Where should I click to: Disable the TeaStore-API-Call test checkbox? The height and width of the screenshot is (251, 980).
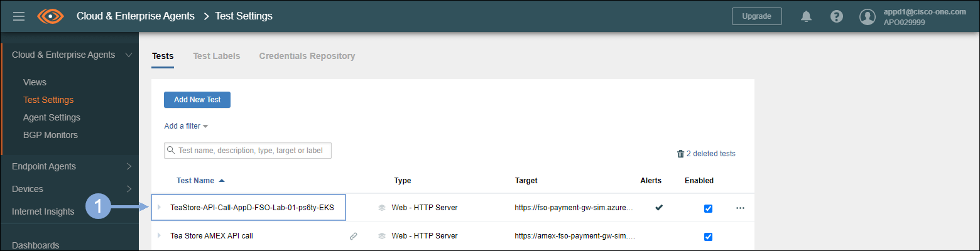(x=708, y=208)
